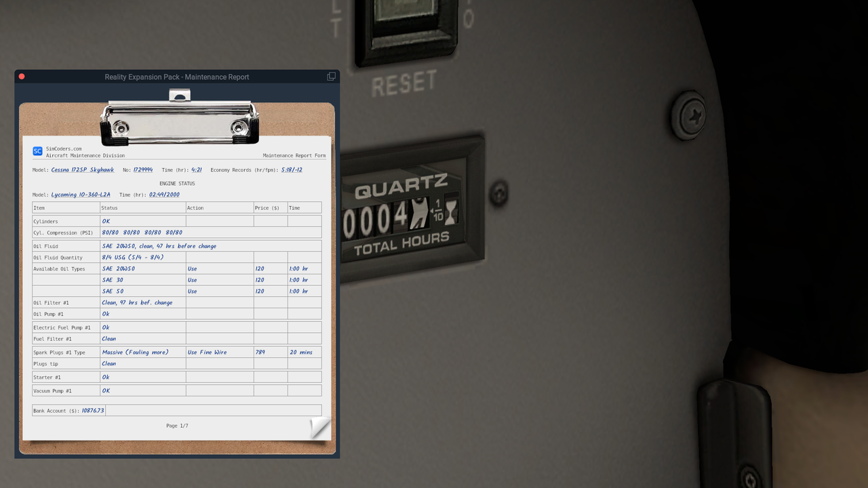Click oil quantity 8/4 USG value

pyautogui.click(x=133, y=258)
